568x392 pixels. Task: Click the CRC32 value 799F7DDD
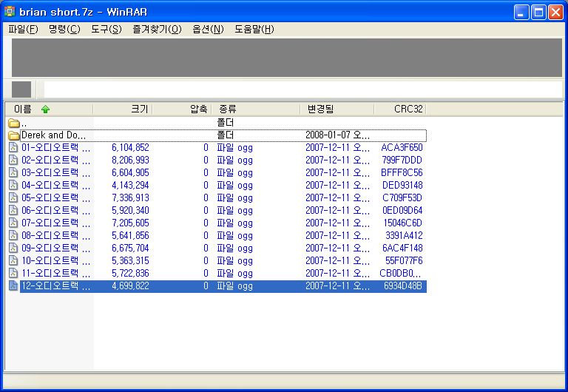tap(402, 160)
